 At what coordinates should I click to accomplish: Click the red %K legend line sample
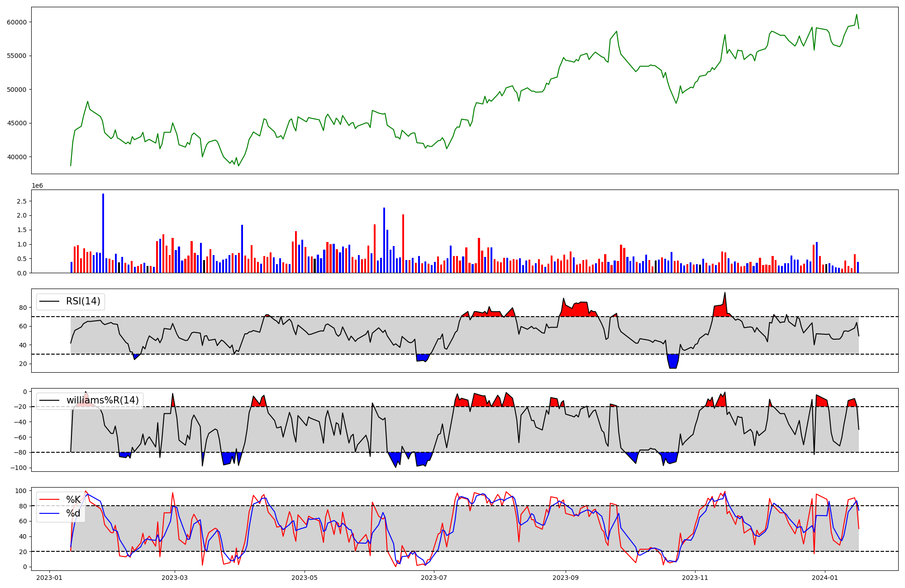click(49, 499)
